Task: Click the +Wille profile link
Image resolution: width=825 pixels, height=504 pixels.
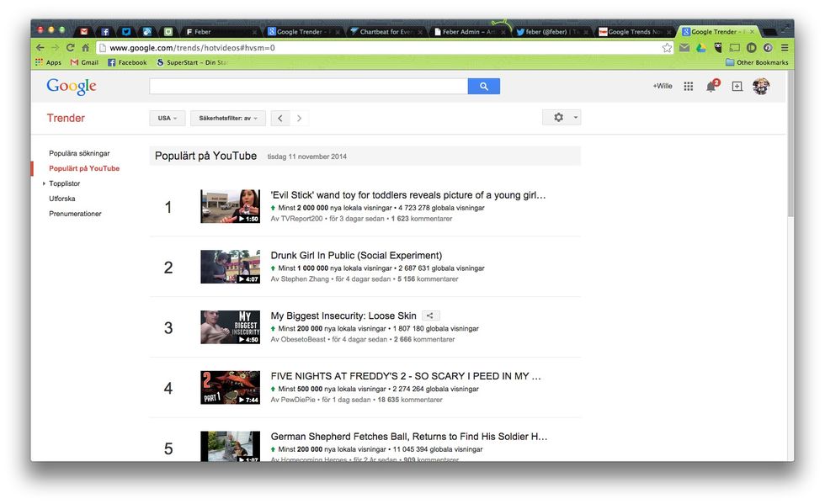Action: coord(662,86)
